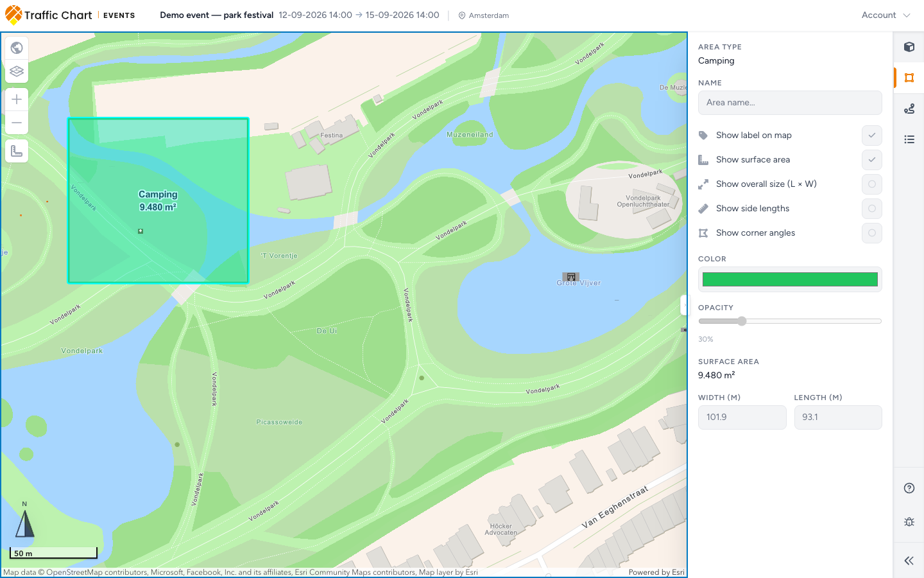Viewport: 924px width, 578px height.
Task: Click the Grote Vijver map marker
Action: 571,277
